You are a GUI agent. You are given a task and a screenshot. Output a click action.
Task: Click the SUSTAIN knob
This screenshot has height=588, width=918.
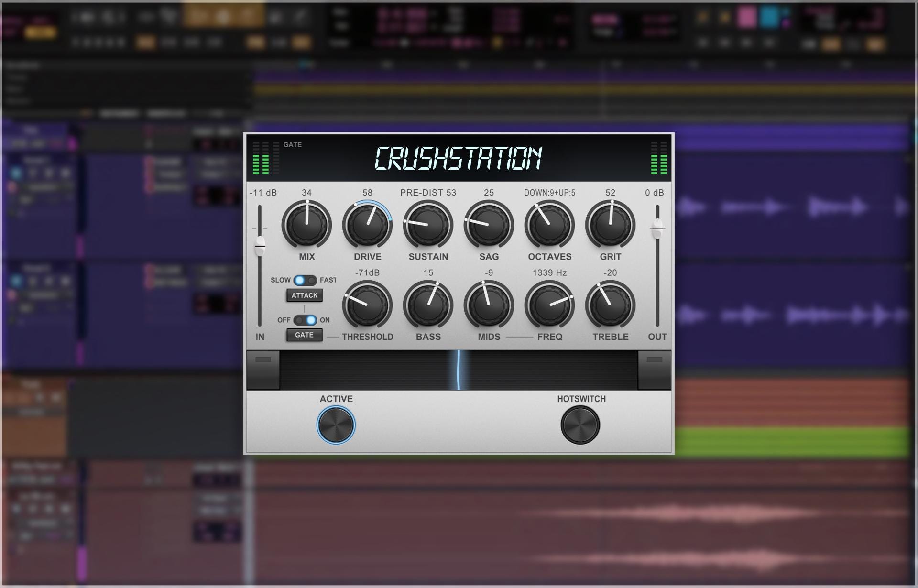428,225
